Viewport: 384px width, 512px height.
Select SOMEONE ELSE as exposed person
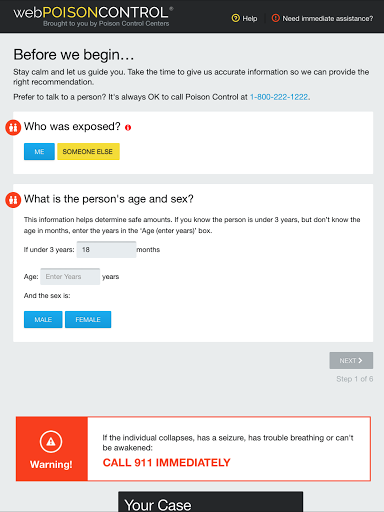pyautogui.click(x=88, y=152)
